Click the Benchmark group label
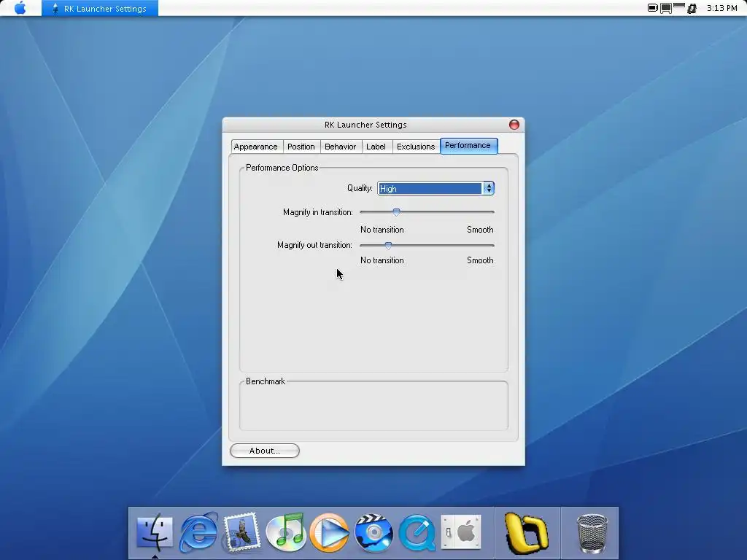Viewport: 747px width, 560px height. coord(266,381)
